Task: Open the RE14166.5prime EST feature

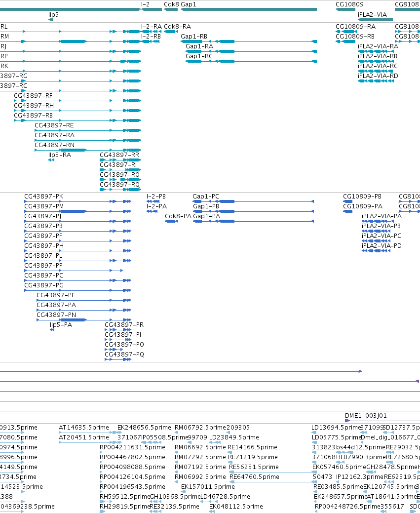Action: (x=229, y=452)
